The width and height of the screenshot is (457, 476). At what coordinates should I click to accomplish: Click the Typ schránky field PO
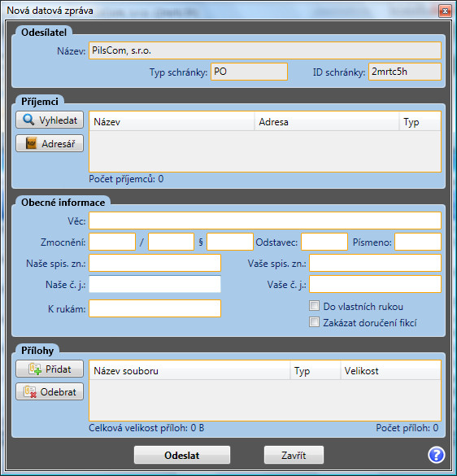249,72
